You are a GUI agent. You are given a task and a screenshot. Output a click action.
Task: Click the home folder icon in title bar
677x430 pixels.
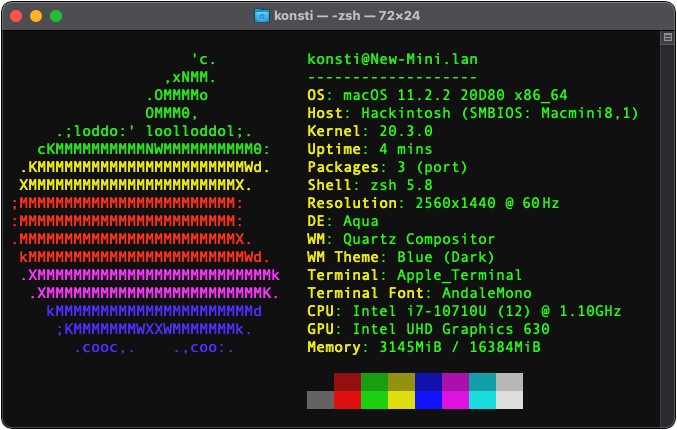click(262, 16)
